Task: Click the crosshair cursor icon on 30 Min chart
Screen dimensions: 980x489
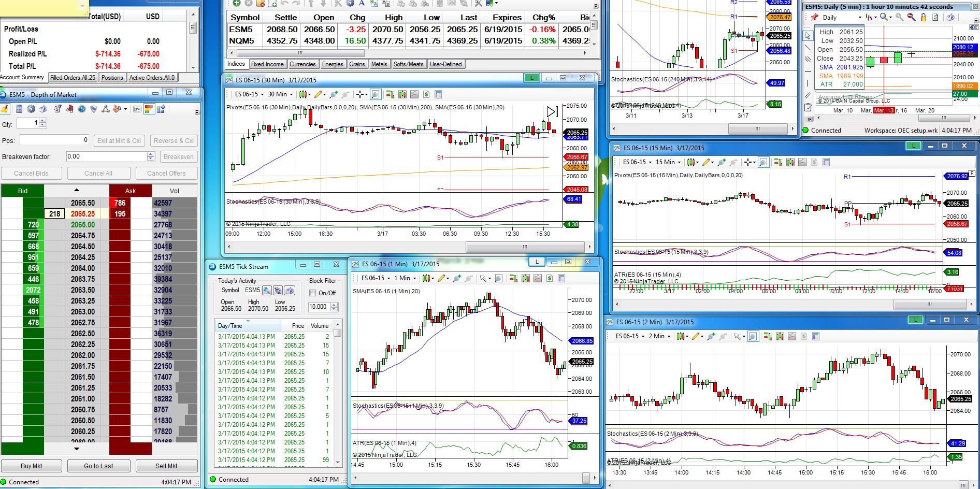Action: coord(360,94)
